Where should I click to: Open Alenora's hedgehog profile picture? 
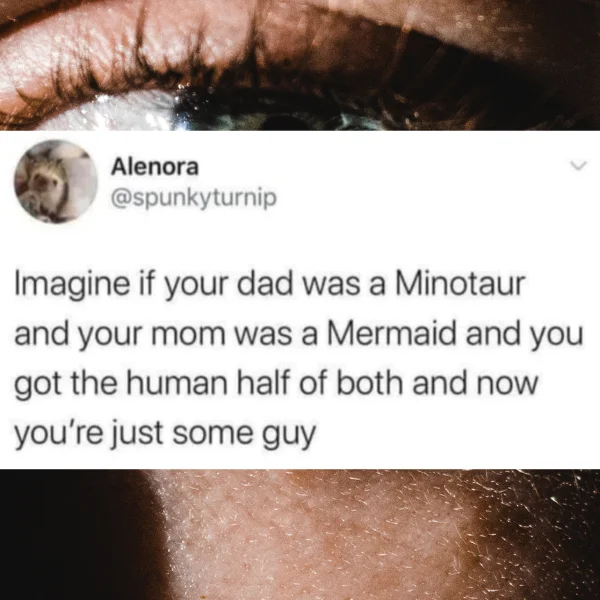coord(56,181)
